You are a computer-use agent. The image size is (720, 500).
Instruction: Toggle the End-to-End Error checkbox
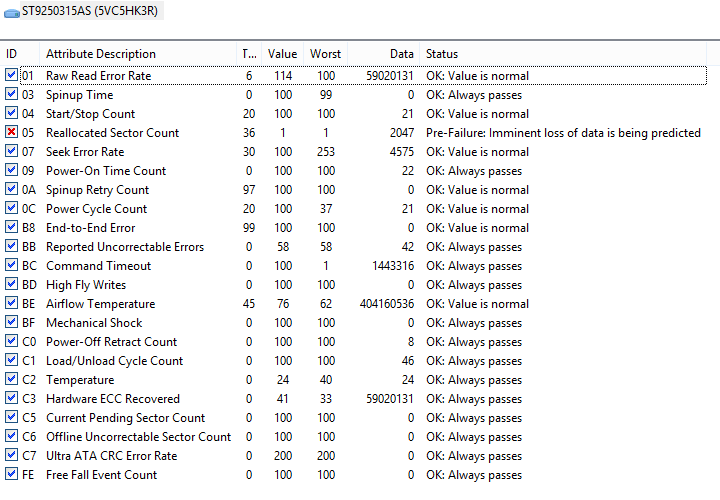click(11, 227)
